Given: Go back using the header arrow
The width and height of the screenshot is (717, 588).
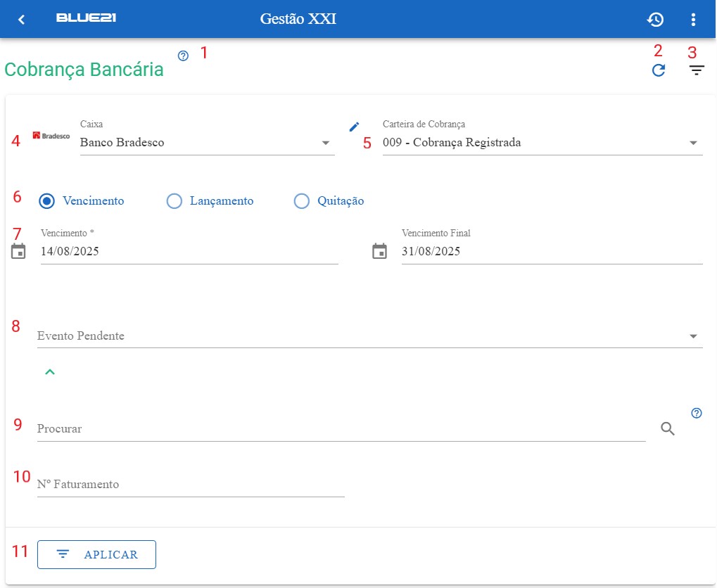Looking at the screenshot, I should pyautogui.click(x=22, y=19).
